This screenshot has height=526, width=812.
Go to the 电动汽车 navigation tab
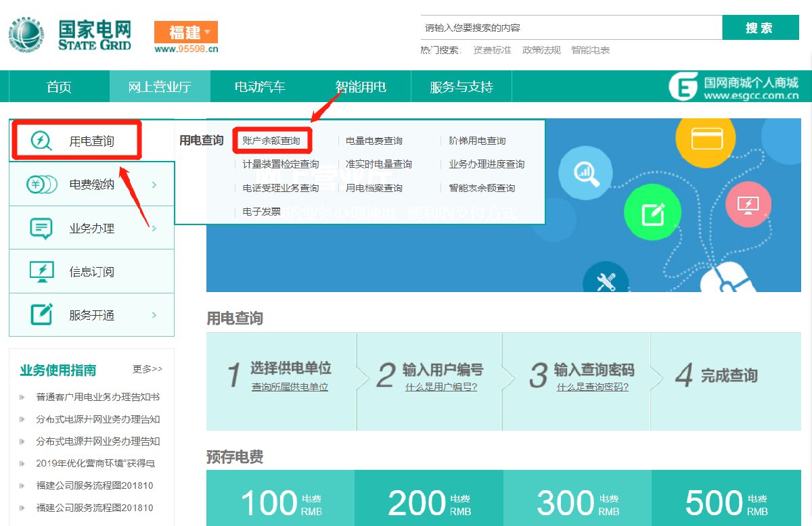click(x=260, y=87)
